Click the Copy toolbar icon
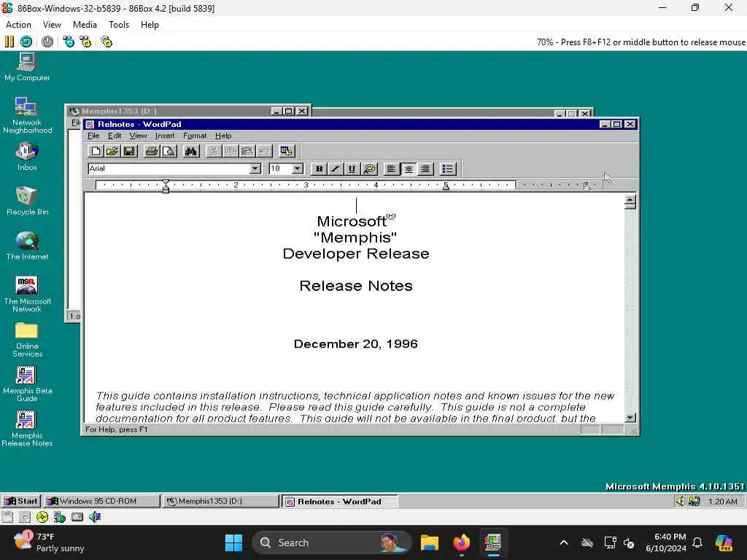Screen dimensions: 747x560 pyautogui.click(x=231, y=152)
